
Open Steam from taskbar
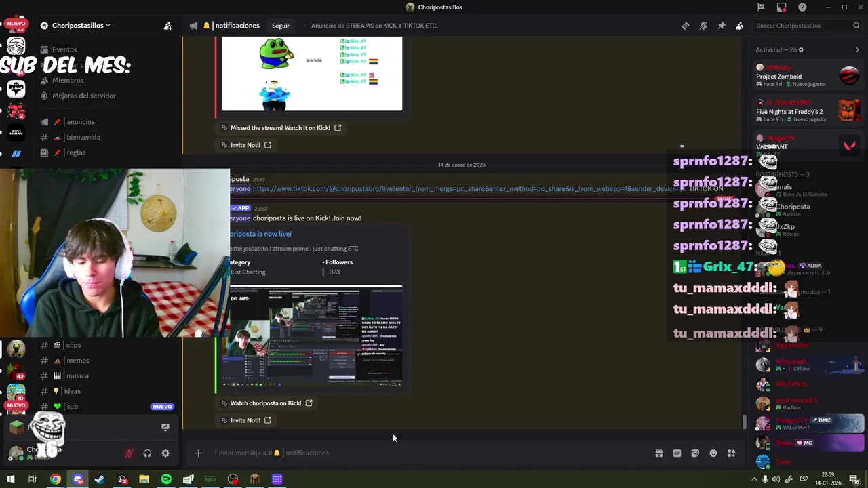coord(100,479)
